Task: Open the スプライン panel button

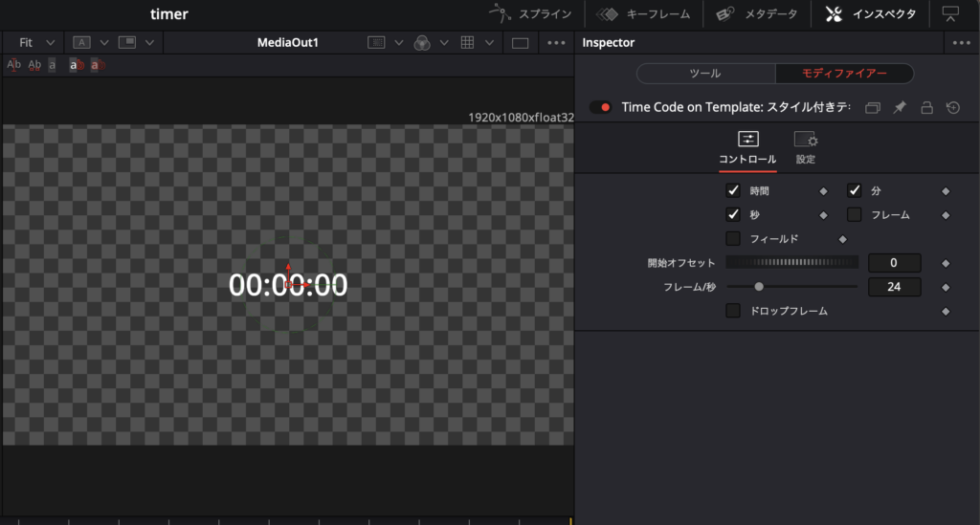Action: click(531, 14)
